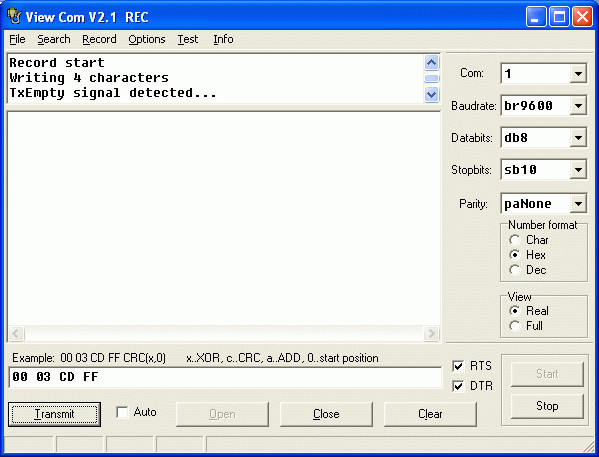This screenshot has height=457, width=599.
Task: Click the Parity field showing paNone
Action: click(536, 204)
